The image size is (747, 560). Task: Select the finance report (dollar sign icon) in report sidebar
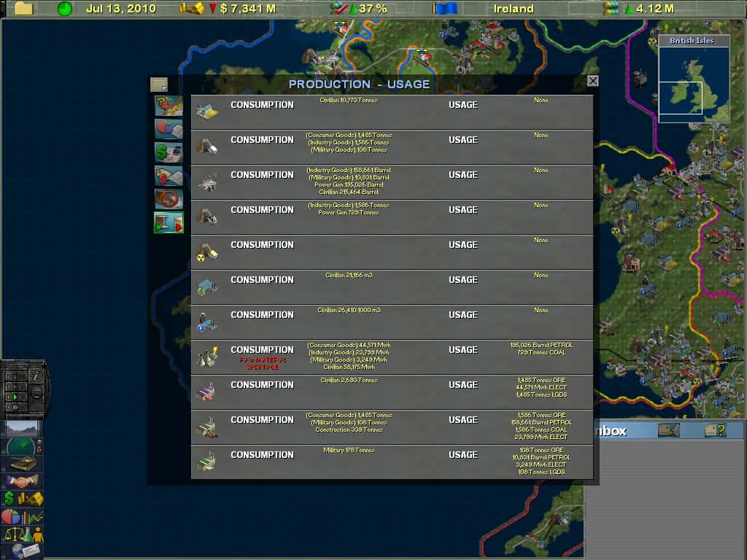pos(167,152)
